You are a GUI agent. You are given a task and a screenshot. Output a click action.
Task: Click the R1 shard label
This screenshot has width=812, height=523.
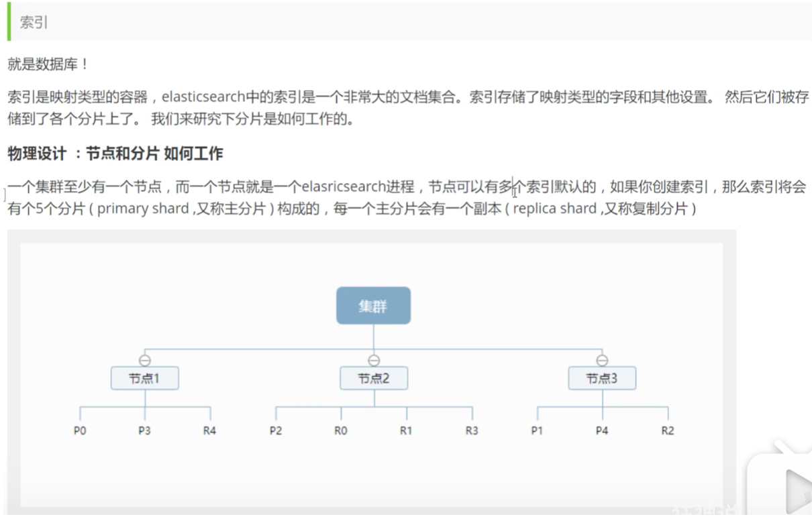406,430
